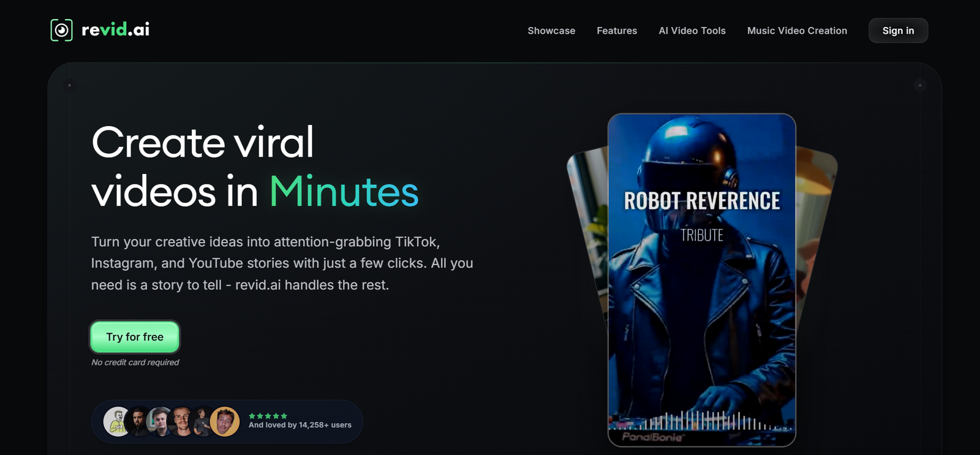Click the 'No credit card required' note
This screenshot has width=980, height=455.
(135, 363)
